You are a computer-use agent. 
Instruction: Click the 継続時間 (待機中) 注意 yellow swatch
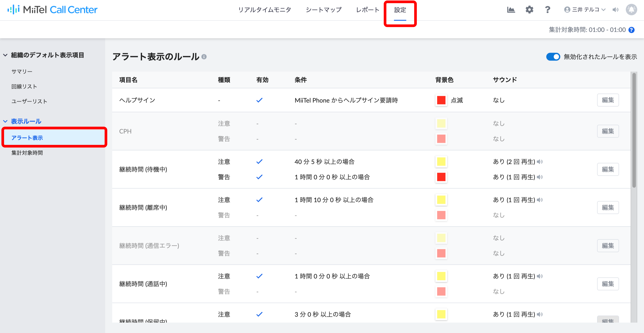coord(441,162)
